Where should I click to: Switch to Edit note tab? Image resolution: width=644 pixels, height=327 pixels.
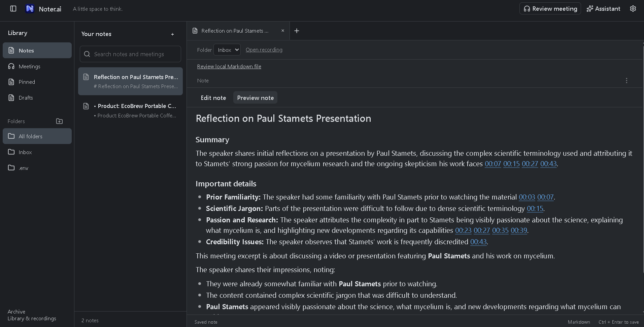click(213, 98)
